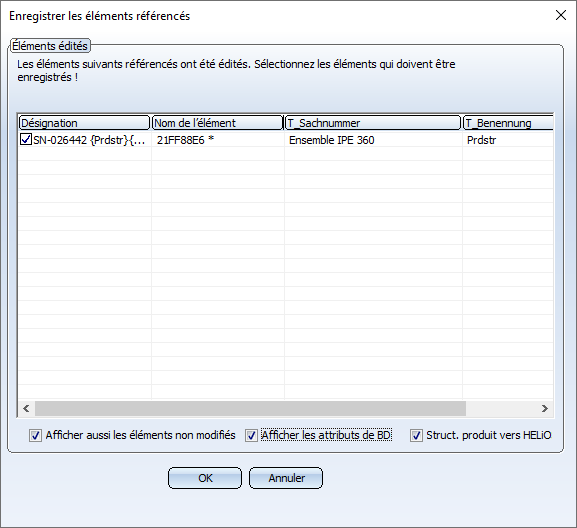
Task: Click the OK button
Action: pos(205,478)
